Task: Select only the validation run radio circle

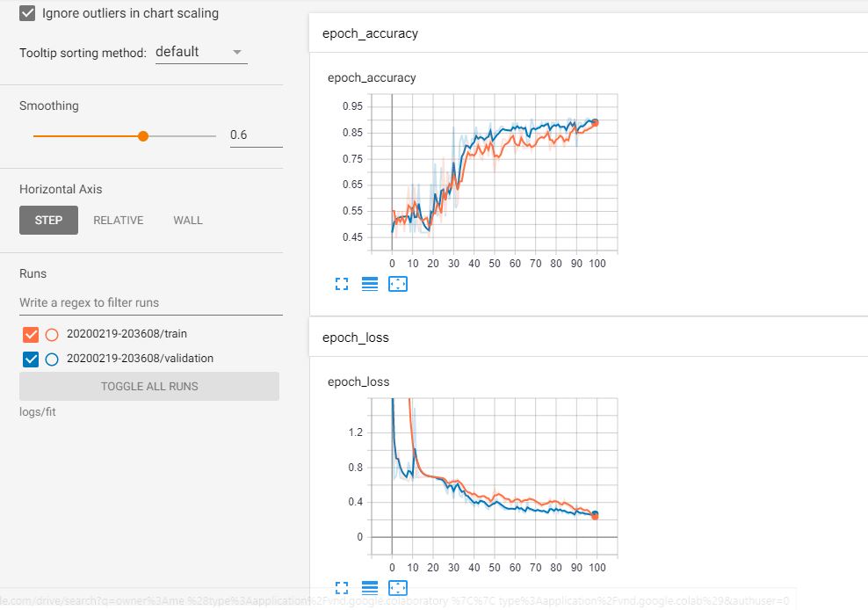Action: click(52, 359)
